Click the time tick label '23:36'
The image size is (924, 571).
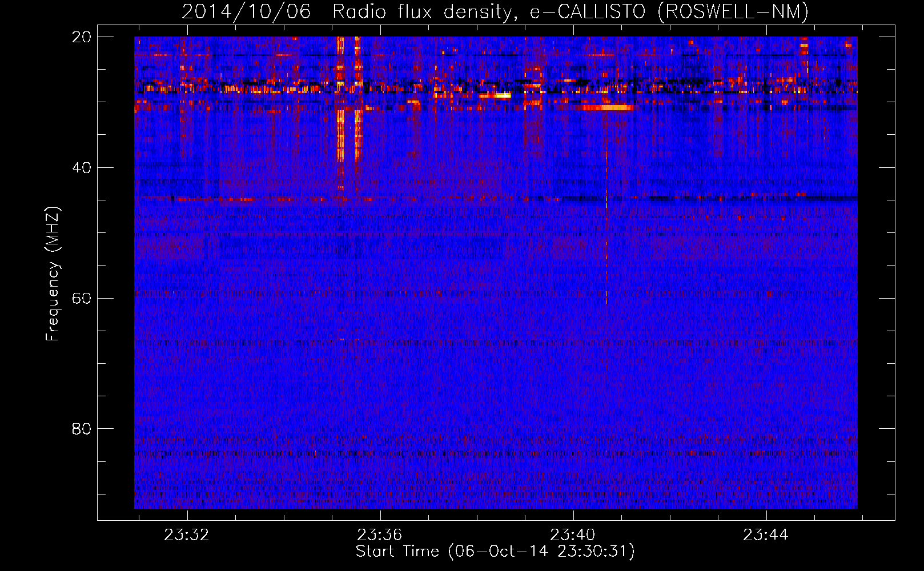coord(380,535)
